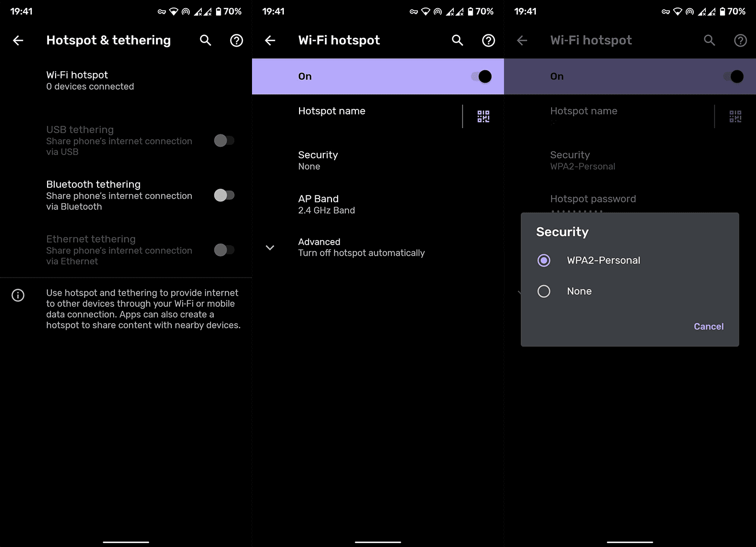Tap hotspot indicator in right screen status bar
Image resolution: width=756 pixels, height=547 pixels.
pyautogui.click(x=690, y=12)
